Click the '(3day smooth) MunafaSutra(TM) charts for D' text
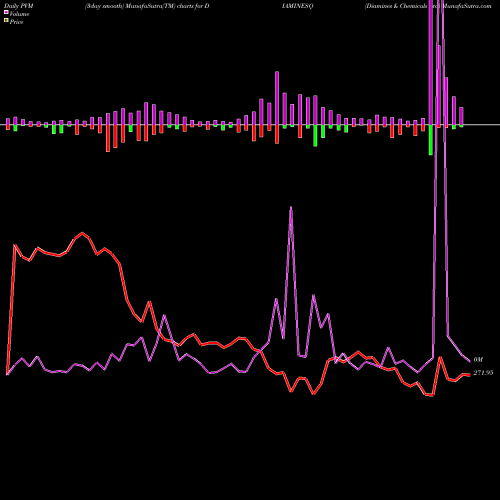Screen dimensions: 500x500 tap(147, 6)
